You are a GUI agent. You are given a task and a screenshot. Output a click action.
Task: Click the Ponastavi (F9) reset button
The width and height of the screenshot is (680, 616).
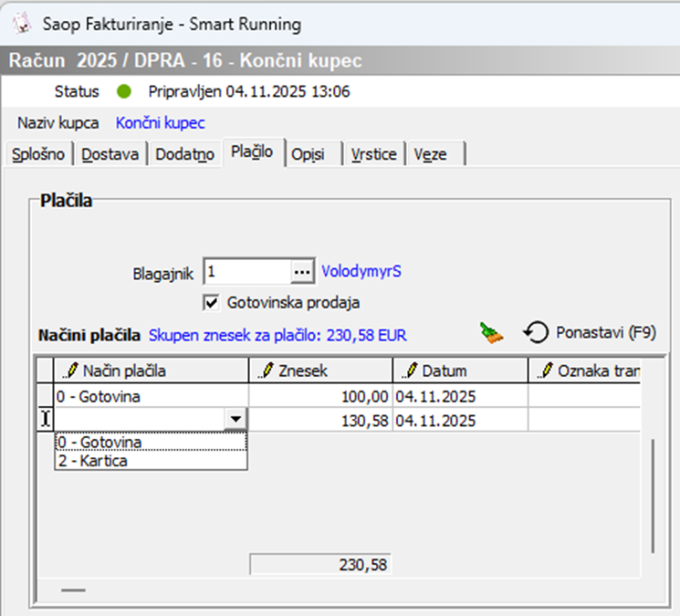590,333
